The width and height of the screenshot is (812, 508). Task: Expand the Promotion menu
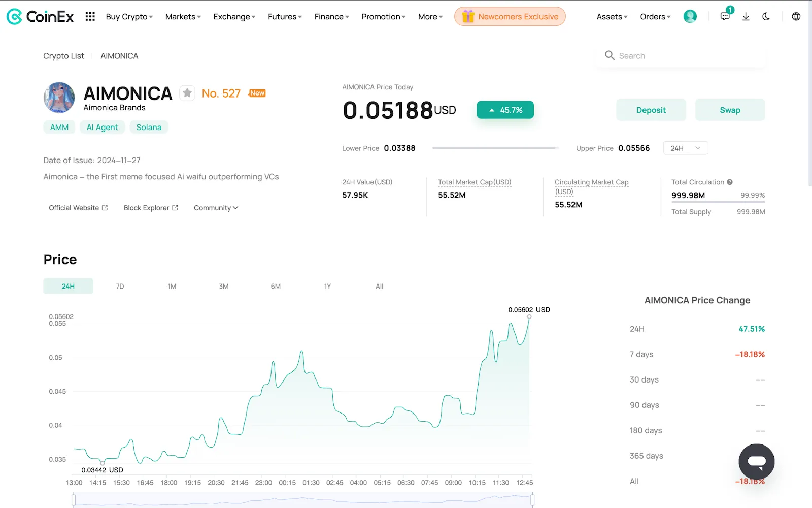coord(384,17)
